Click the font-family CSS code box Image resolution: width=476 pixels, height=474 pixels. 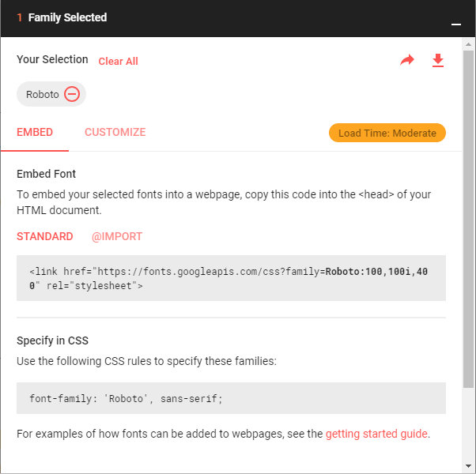point(231,398)
